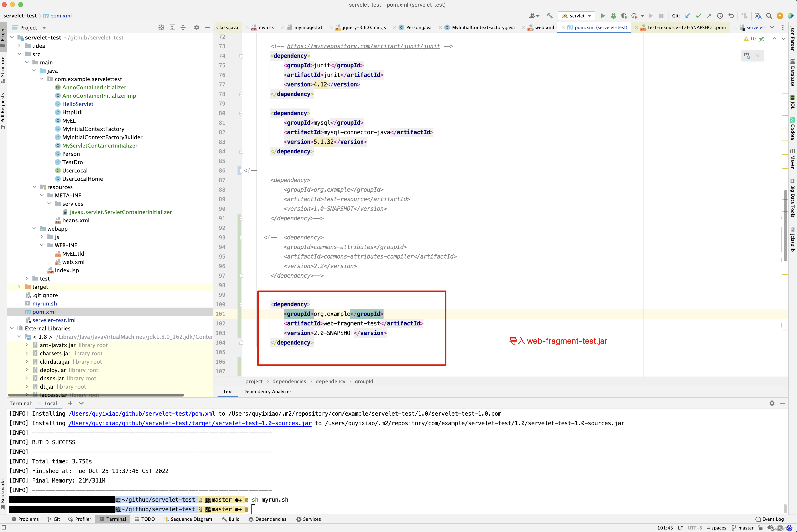Image resolution: width=797 pixels, height=532 pixels.
Task: Click the green Run button
Action: [603, 16]
